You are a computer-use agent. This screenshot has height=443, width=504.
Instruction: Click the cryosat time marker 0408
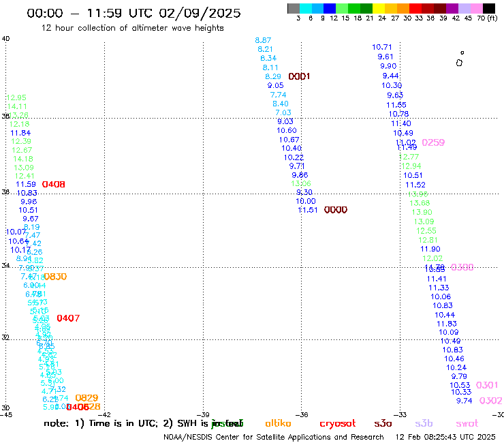click(54, 184)
